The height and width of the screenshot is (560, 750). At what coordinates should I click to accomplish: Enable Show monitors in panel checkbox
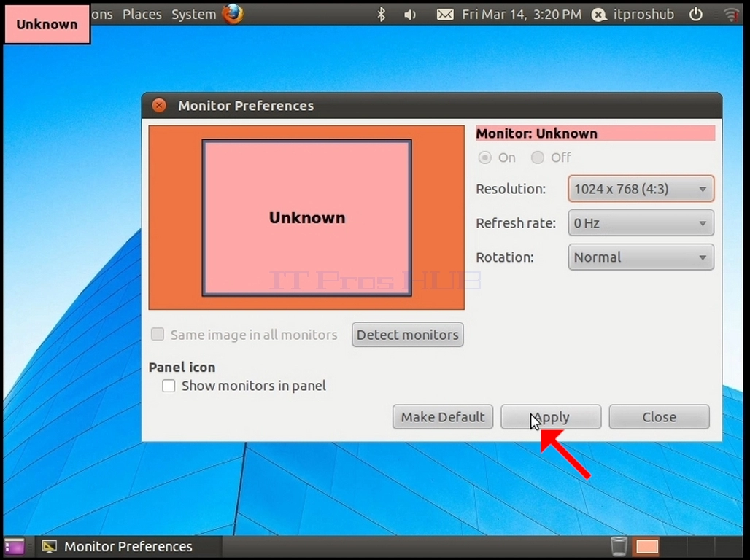[169, 386]
